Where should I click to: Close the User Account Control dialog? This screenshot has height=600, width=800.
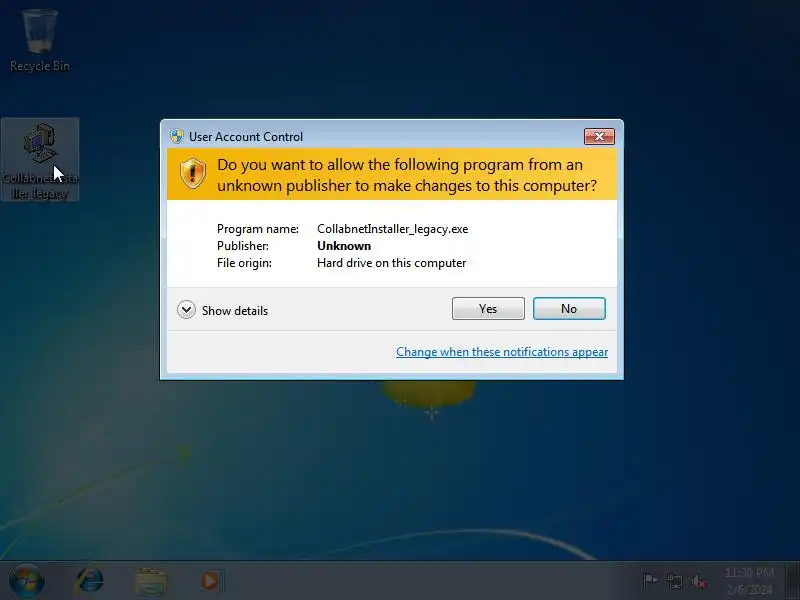599,136
